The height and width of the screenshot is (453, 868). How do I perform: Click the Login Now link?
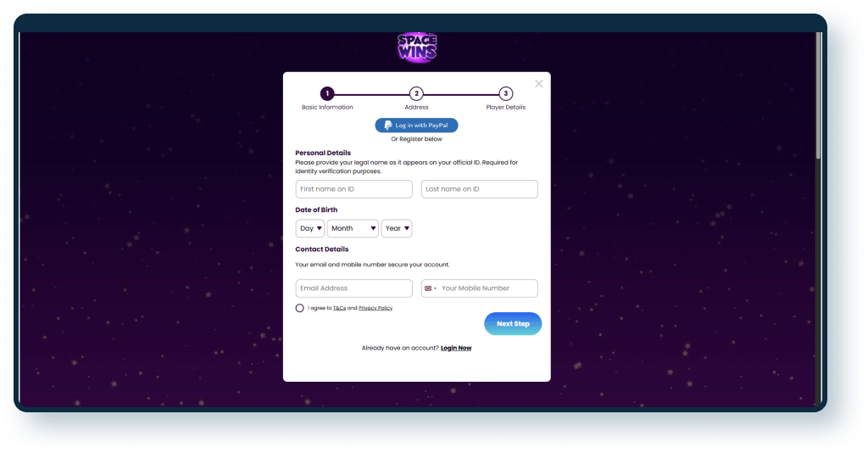click(x=456, y=348)
